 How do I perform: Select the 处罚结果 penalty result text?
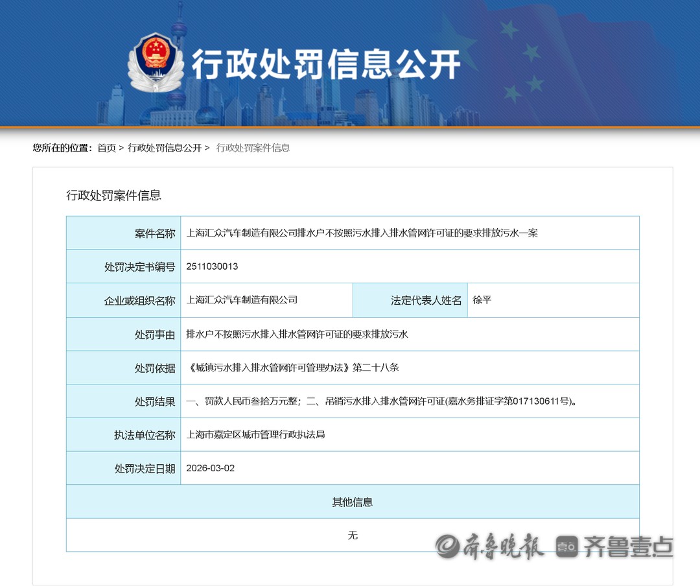(381, 401)
